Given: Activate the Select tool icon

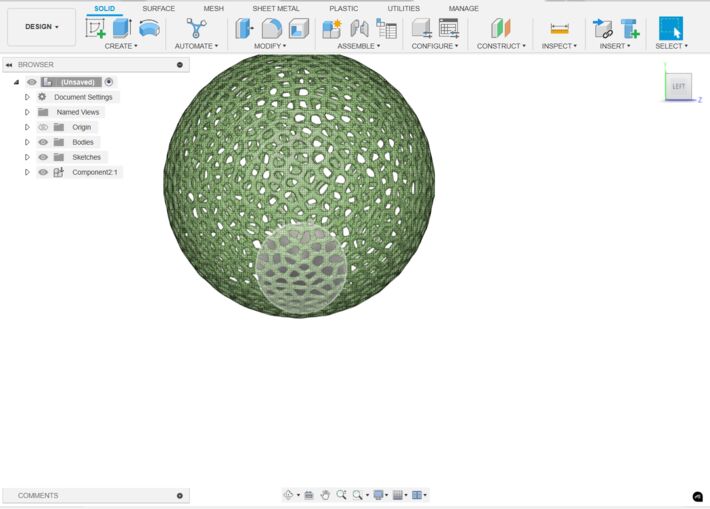Looking at the screenshot, I should (x=671, y=29).
